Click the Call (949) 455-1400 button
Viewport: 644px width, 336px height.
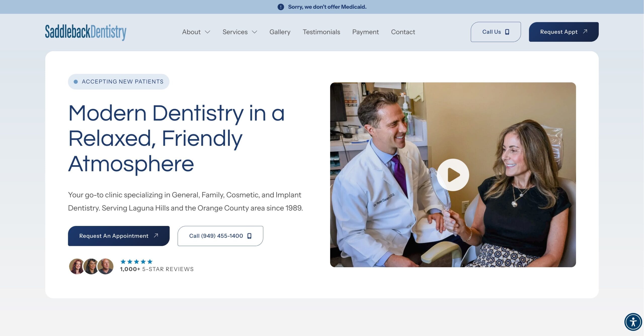coord(220,236)
